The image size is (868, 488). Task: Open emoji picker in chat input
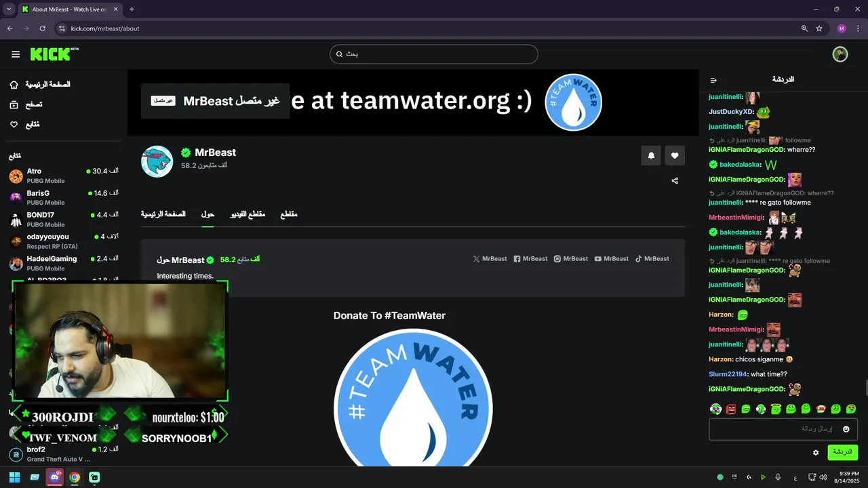click(846, 429)
